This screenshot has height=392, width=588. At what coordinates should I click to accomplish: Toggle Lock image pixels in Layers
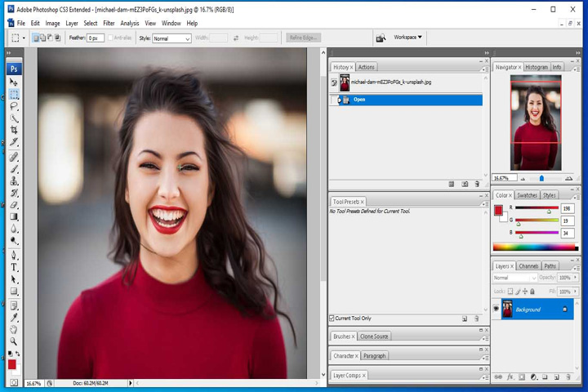[518, 291]
